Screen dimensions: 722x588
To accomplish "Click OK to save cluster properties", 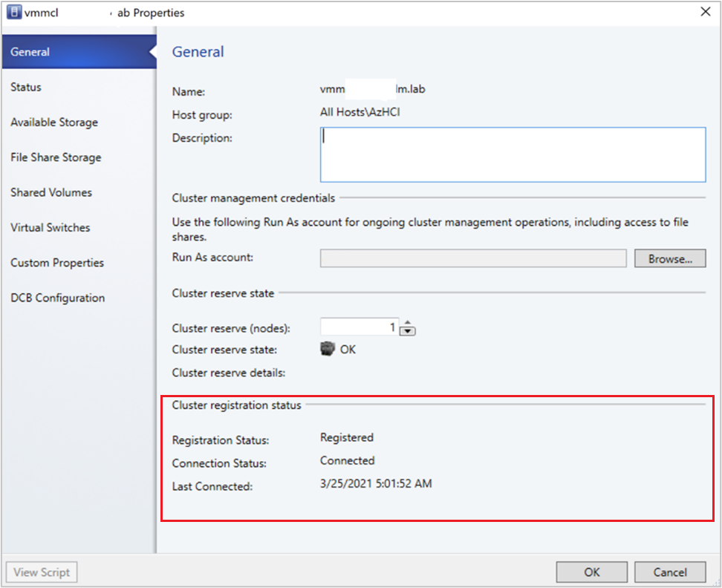I will pyautogui.click(x=591, y=572).
